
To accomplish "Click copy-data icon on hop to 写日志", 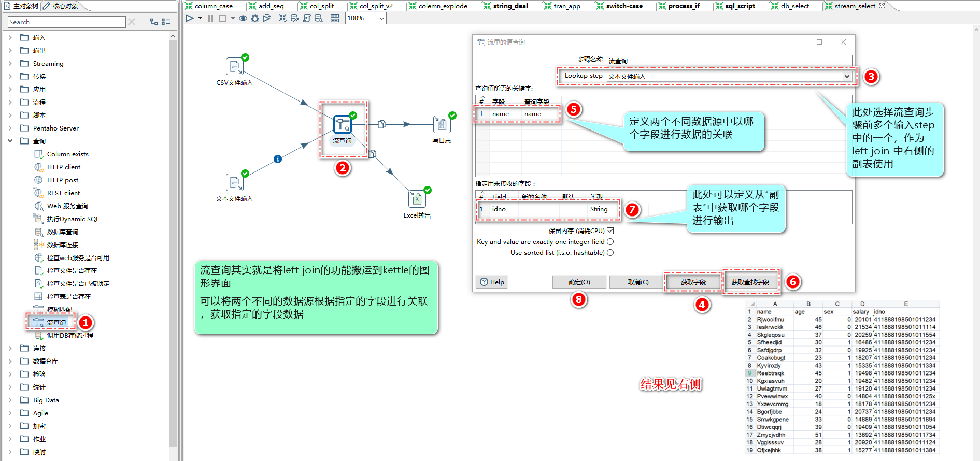I will point(382,124).
